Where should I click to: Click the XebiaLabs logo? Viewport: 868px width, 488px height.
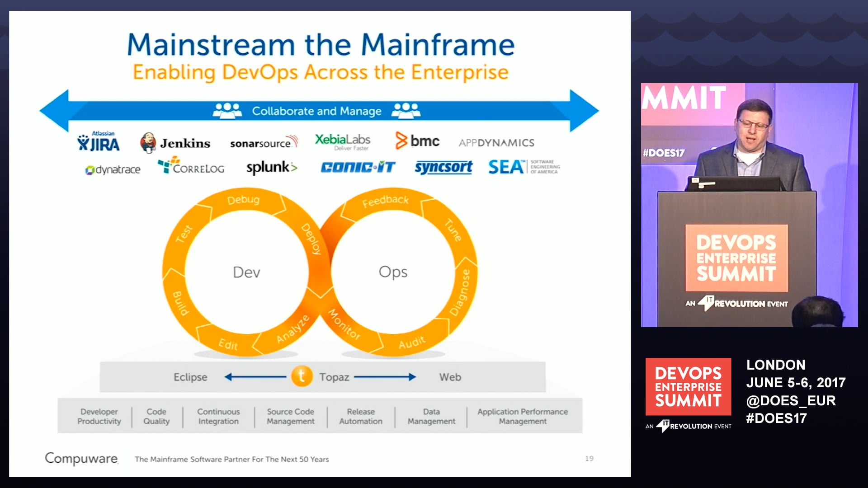point(343,141)
